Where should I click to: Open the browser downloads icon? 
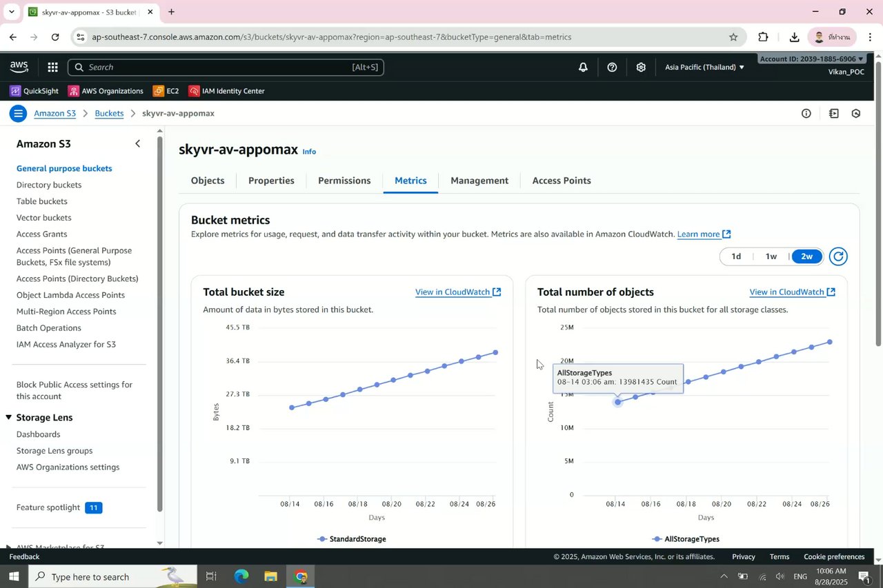pos(794,37)
